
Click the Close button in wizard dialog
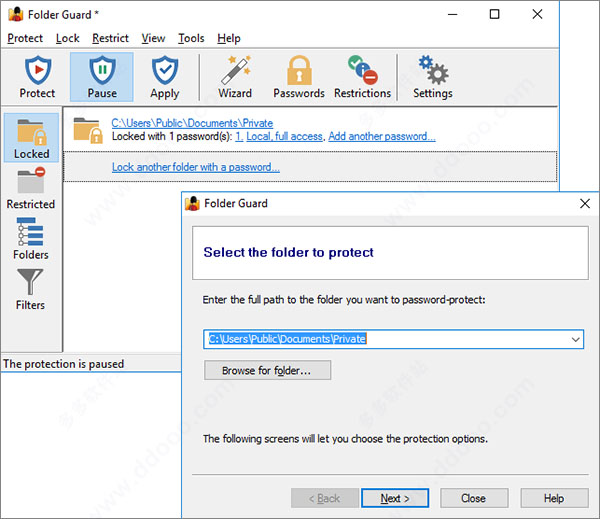[x=474, y=498]
